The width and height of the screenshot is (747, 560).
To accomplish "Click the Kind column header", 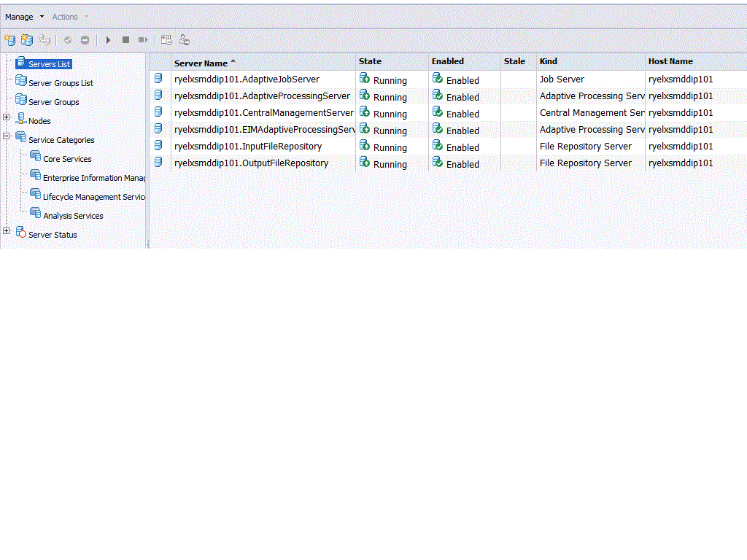I will click(x=549, y=61).
